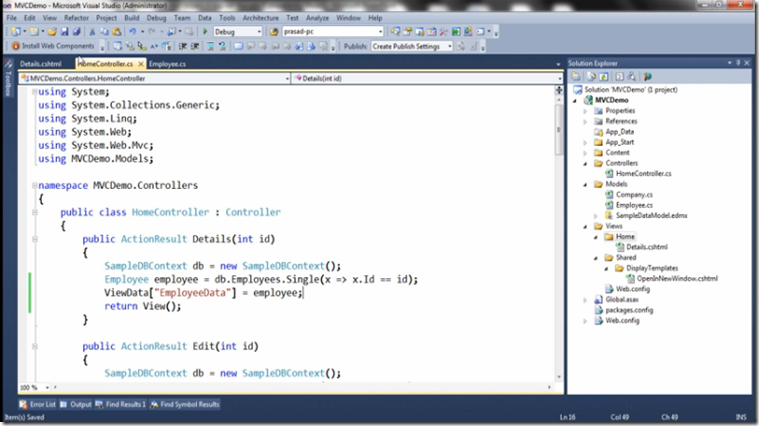
Task: Select Global.asax in Solution Explorer
Action: click(622, 300)
